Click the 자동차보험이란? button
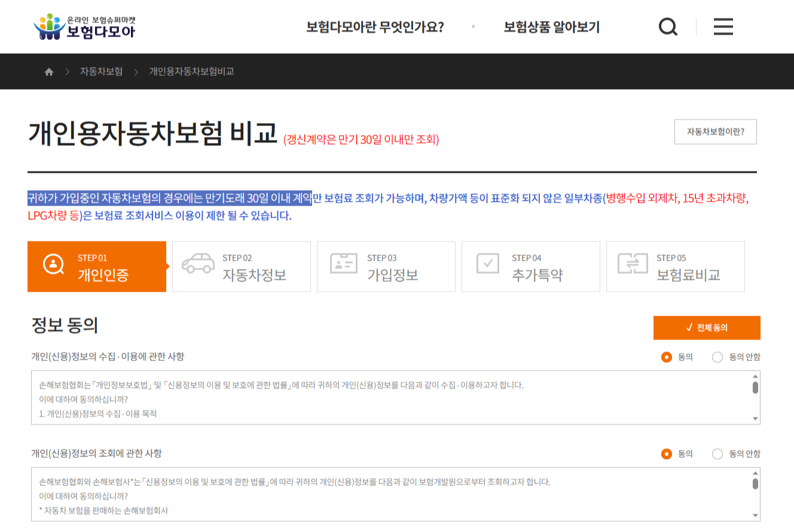 pos(716,132)
